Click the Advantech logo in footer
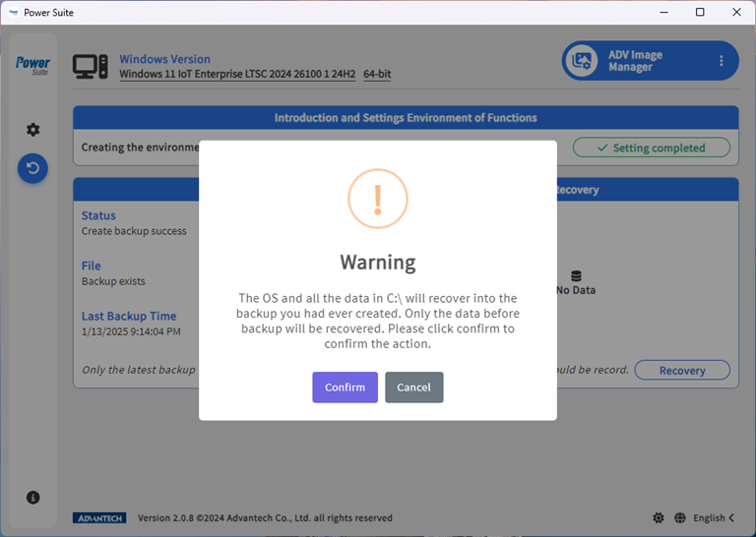 point(99,518)
